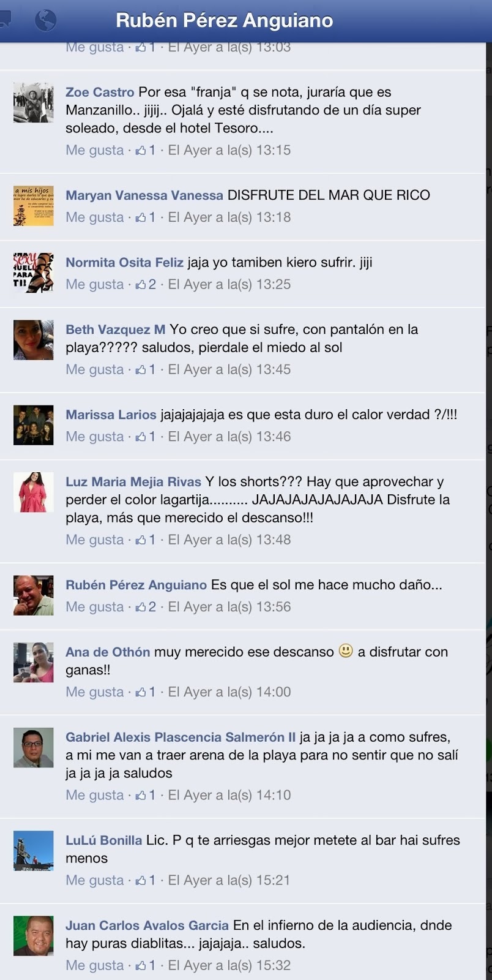
Task: Toggle Me gusta on Marissa Larios's comment
Action: tap(95, 437)
